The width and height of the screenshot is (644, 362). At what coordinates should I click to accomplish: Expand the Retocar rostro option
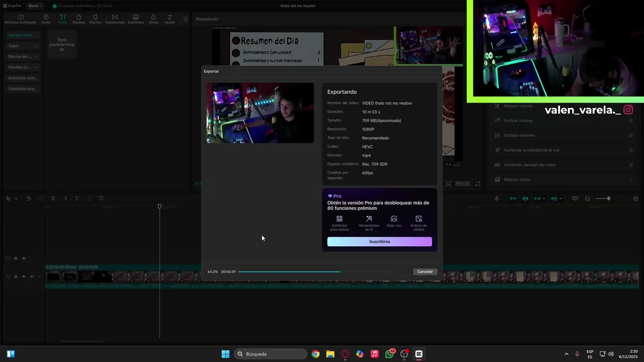click(x=631, y=179)
